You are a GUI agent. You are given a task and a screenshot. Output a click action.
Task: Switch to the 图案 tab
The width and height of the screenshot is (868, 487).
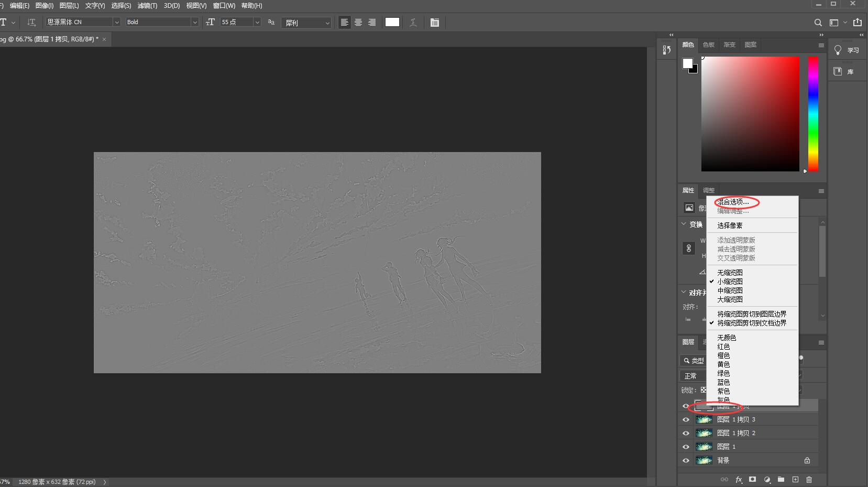pyautogui.click(x=751, y=45)
